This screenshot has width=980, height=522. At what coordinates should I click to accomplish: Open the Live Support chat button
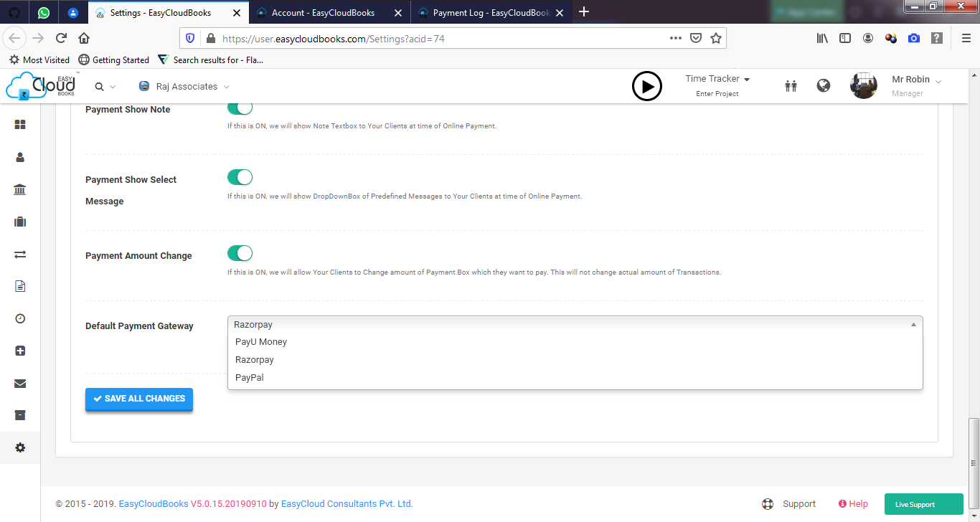coord(924,504)
